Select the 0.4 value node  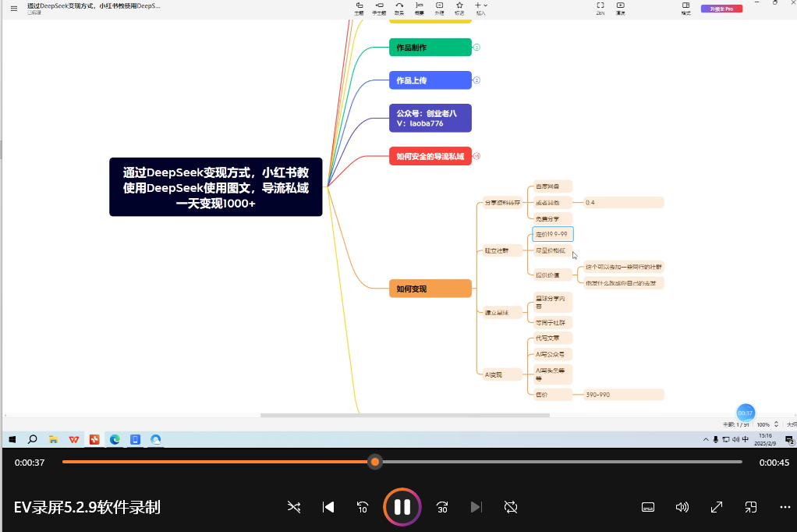tap(624, 202)
